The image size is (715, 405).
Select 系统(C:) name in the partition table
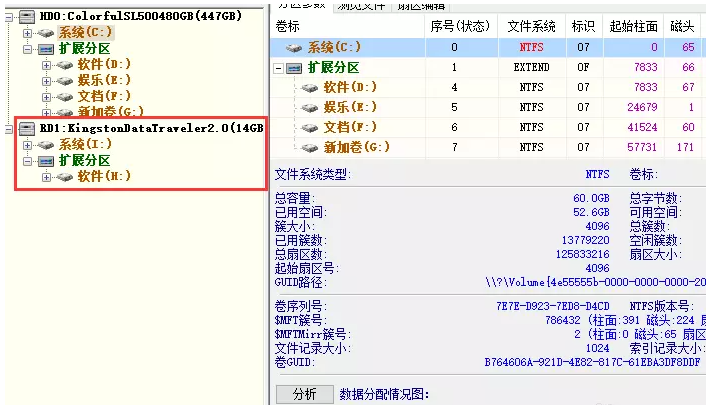point(334,47)
